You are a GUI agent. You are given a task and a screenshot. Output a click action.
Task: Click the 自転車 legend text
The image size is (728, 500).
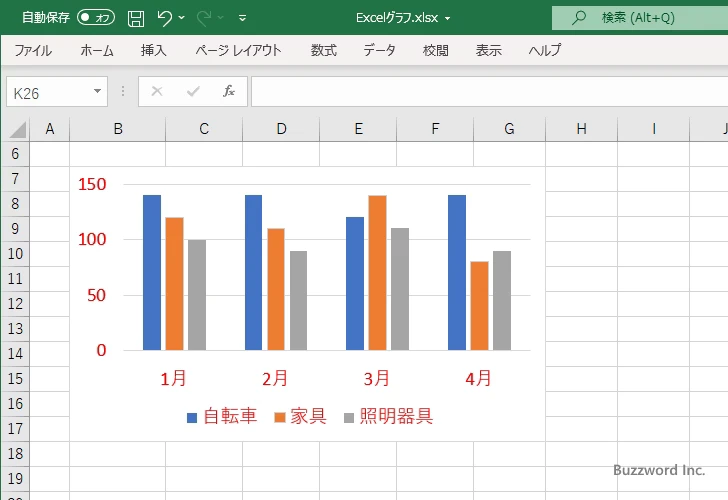(x=230, y=416)
